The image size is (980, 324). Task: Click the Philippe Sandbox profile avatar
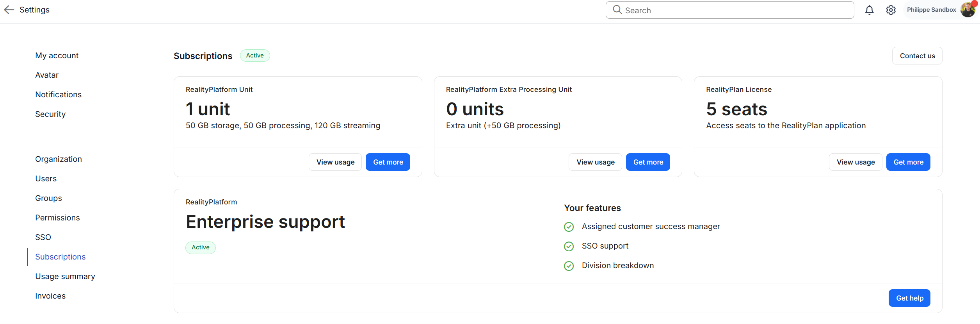point(968,10)
